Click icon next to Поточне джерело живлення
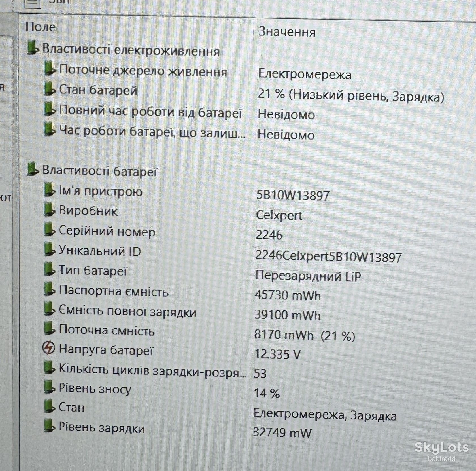The image size is (476, 471). 50,68
